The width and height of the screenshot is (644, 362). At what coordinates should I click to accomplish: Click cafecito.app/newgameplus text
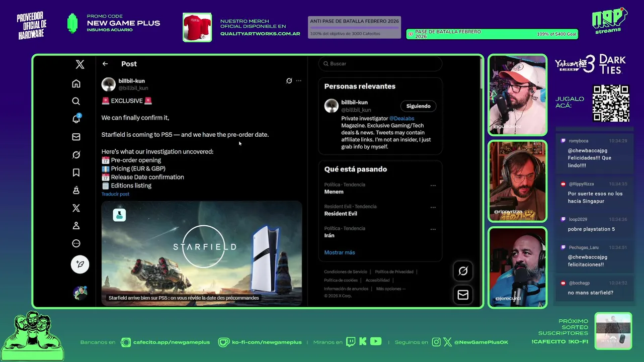click(x=172, y=342)
